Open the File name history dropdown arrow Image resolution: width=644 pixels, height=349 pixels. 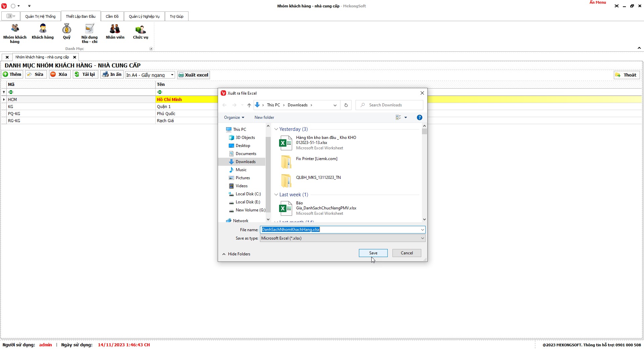tap(423, 230)
